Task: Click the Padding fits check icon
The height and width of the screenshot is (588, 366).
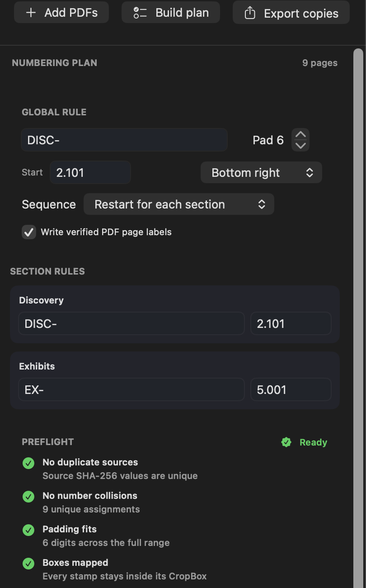Action: coord(28,530)
